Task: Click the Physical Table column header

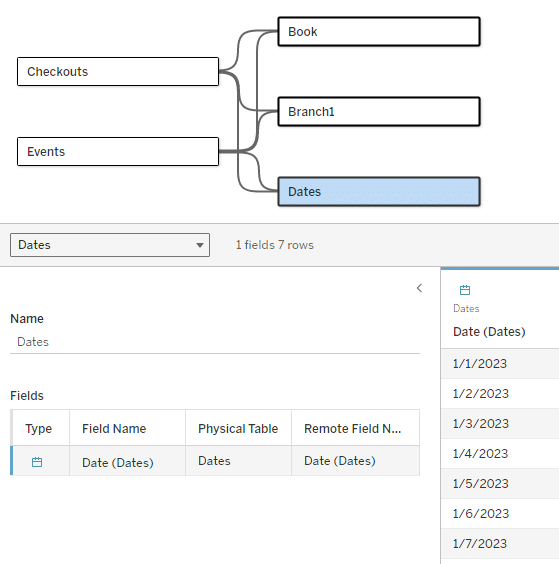Action: point(238,428)
